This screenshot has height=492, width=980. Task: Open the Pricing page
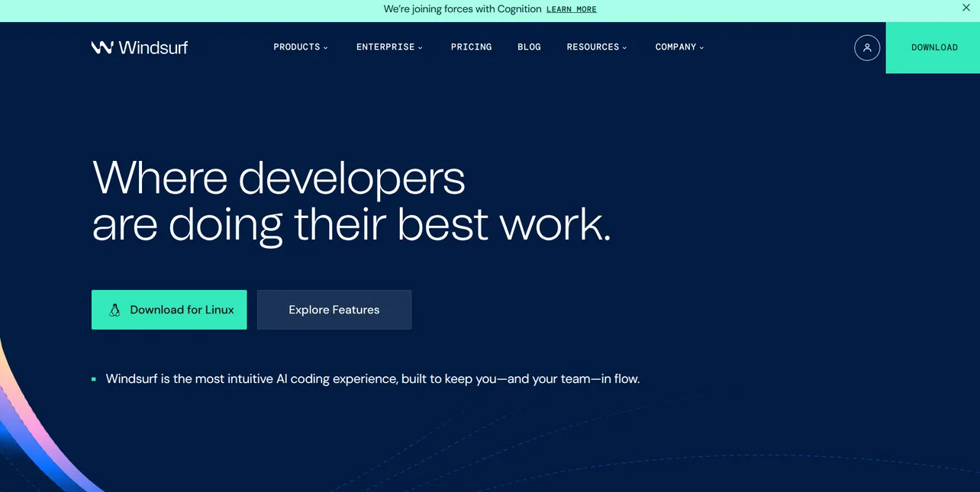click(x=471, y=47)
